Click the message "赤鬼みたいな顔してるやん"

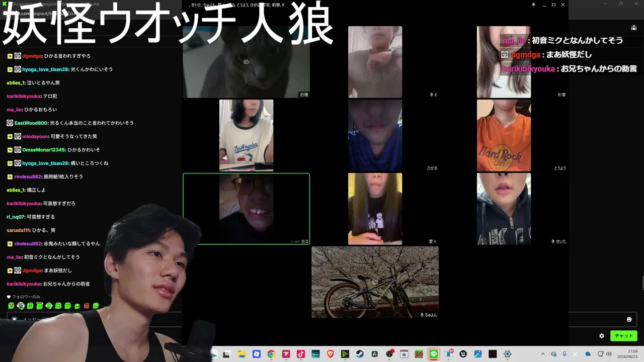[x=71, y=244]
